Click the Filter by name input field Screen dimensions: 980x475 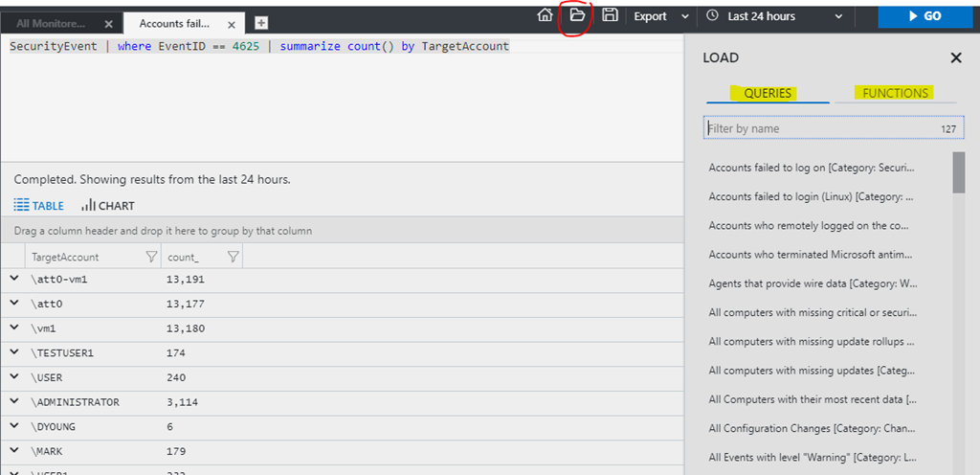click(x=818, y=128)
